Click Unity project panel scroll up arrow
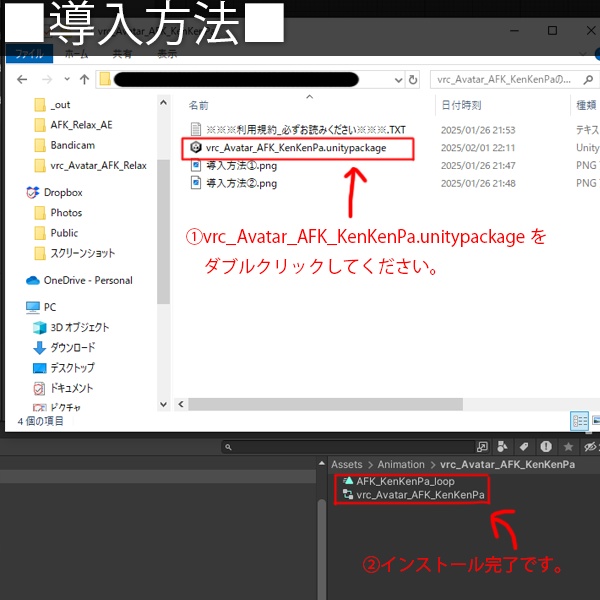The height and width of the screenshot is (600, 600). click(322, 464)
